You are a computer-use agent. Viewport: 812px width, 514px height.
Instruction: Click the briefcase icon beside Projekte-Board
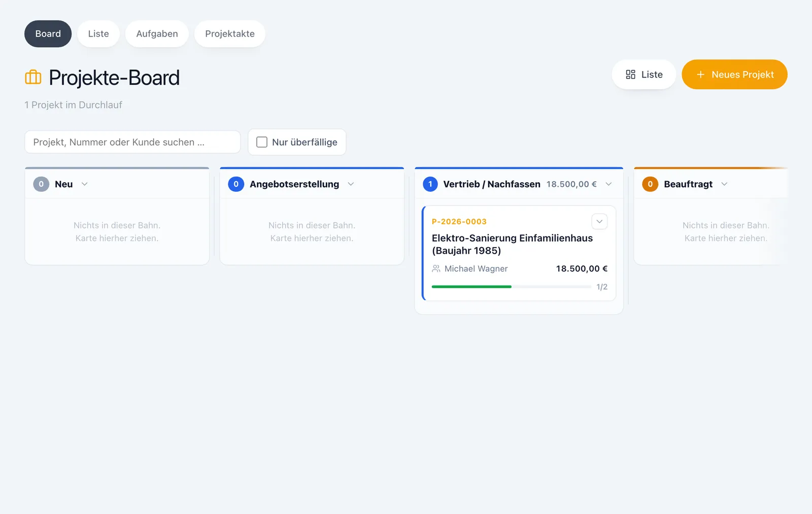(x=33, y=77)
